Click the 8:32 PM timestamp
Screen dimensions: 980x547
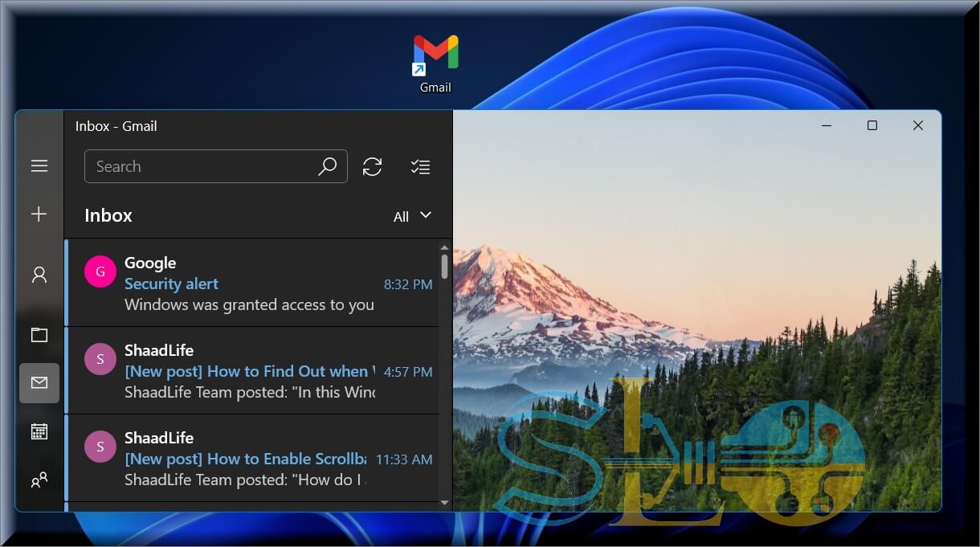(x=408, y=284)
